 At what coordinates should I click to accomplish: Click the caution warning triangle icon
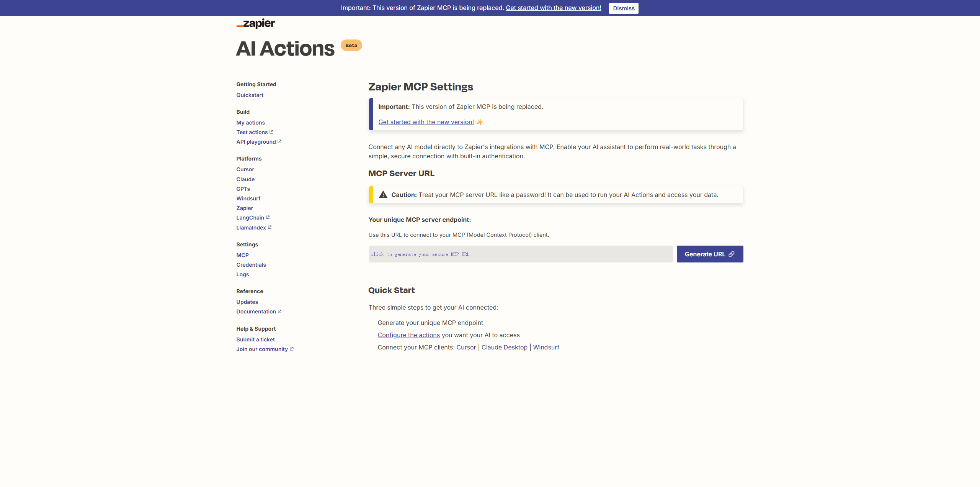point(383,195)
